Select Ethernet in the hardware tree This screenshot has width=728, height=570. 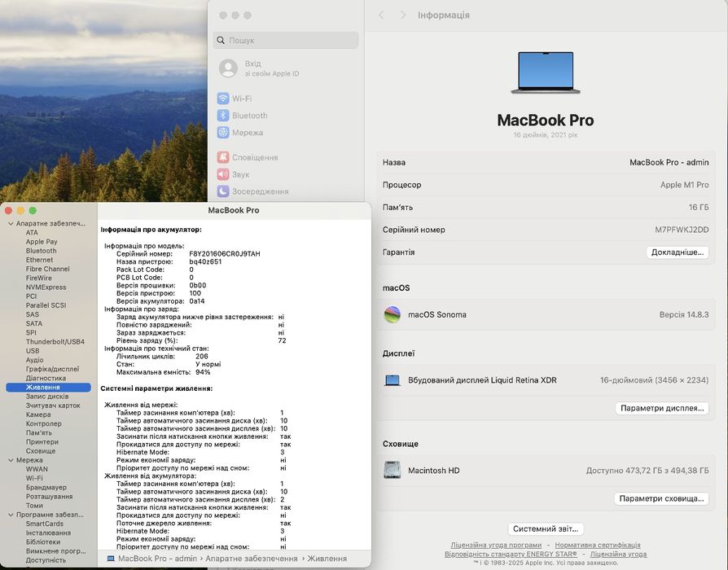coord(39,260)
